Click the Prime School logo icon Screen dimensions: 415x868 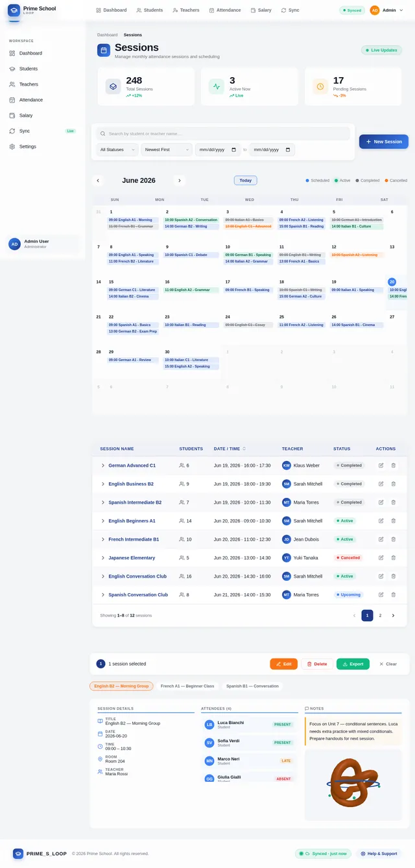click(14, 10)
